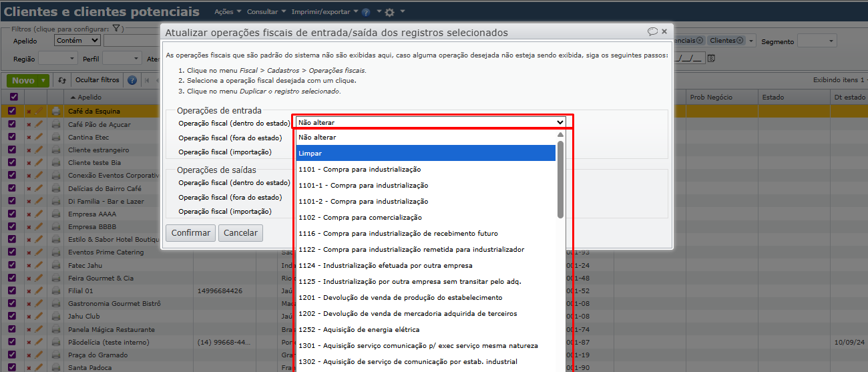Delete the Eventos Prime Catering row

click(x=29, y=252)
